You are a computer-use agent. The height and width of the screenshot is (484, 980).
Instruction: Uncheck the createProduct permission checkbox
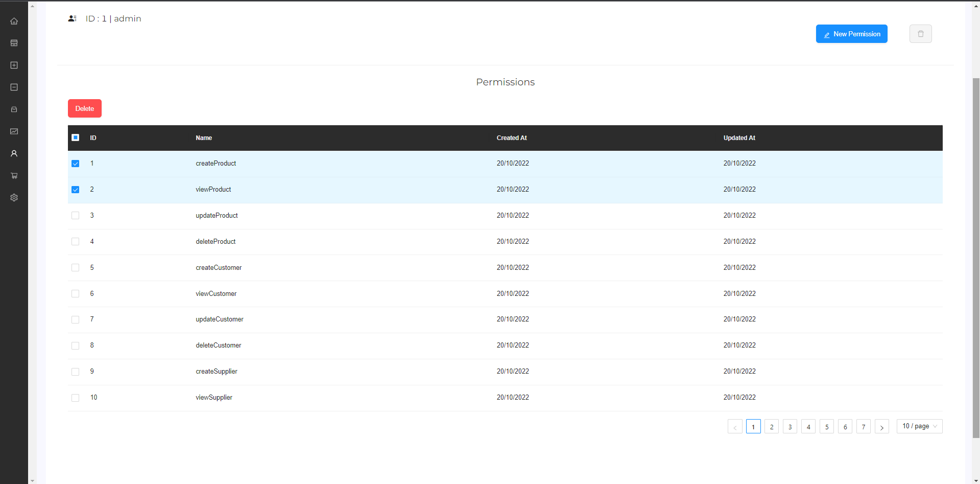click(75, 163)
